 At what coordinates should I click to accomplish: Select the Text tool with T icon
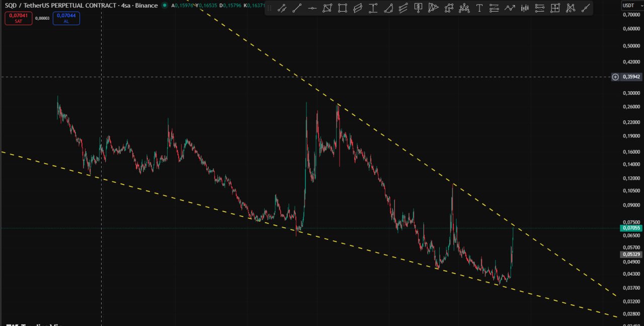click(479, 8)
